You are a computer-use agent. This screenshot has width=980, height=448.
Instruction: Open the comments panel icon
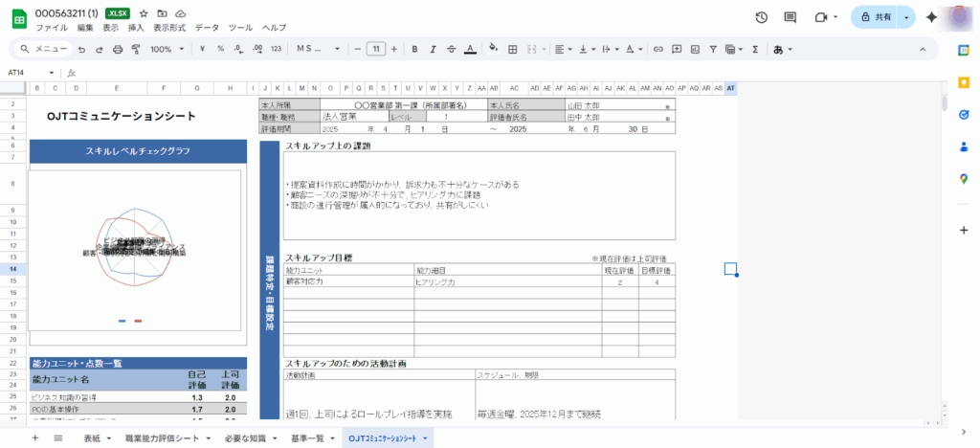[790, 17]
